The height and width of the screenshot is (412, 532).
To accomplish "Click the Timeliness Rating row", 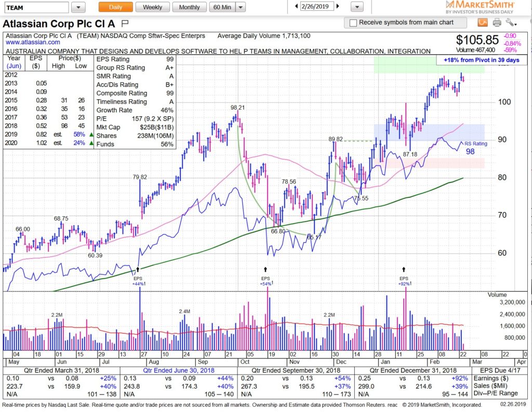I will (x=135, y=102).
